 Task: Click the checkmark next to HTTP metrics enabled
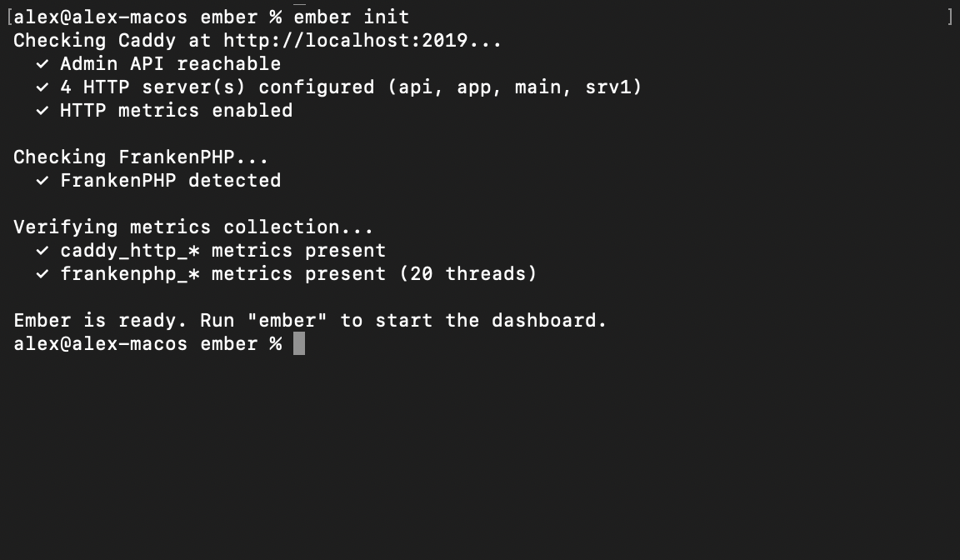point(42,111)
